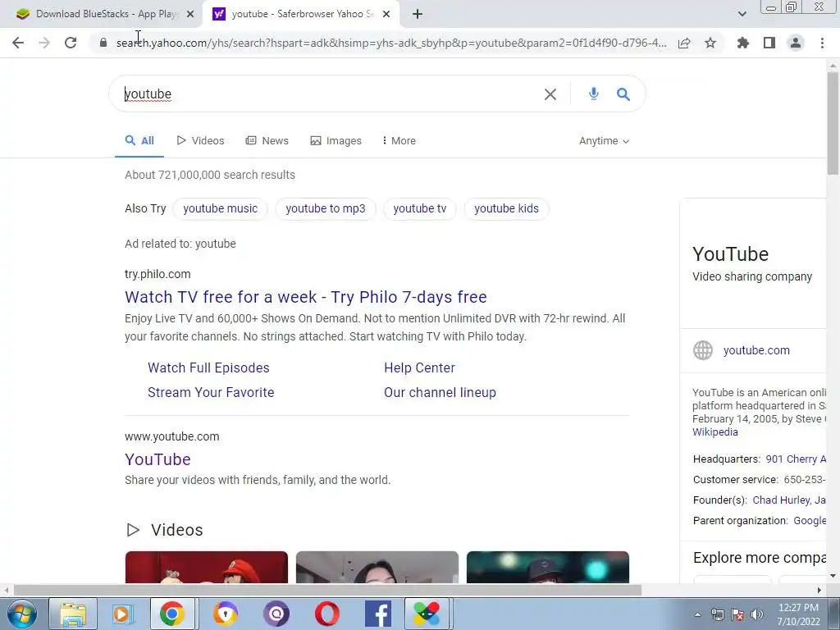Expand the Anytime filter dropdown
The width and height of the screenshot is (840, 630).
tap(605, 141)
